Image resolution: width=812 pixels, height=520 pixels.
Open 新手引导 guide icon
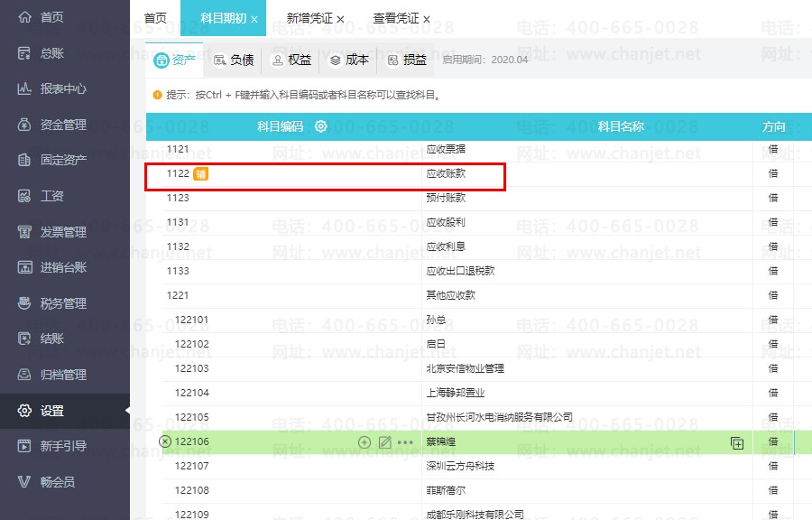pyautogui.click(x=24, y=446)
